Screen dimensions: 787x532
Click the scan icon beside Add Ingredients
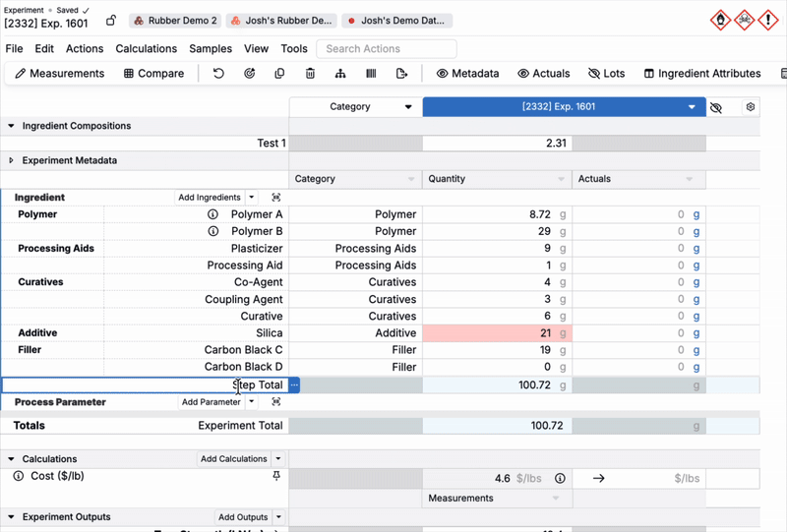[x=276, y=198]
